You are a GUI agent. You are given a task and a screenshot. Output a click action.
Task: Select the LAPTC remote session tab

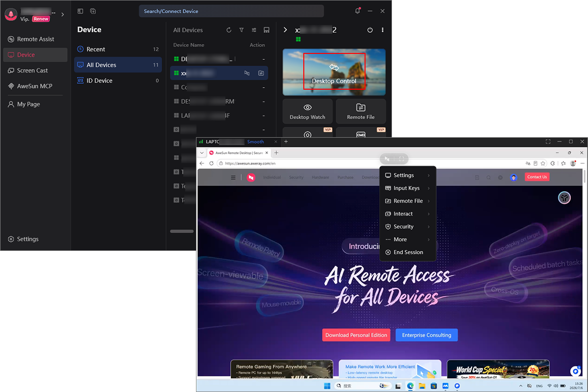click(x=239, y=142)
